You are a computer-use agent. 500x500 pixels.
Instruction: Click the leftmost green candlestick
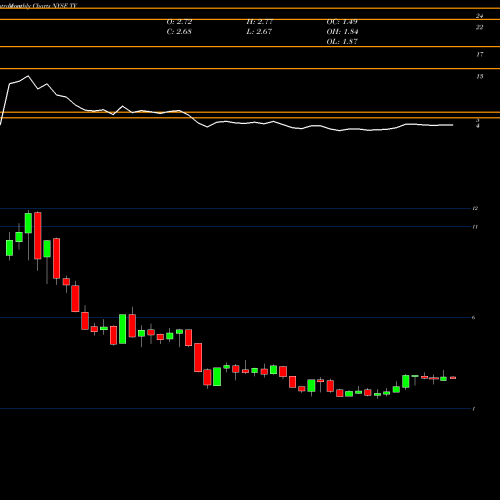click(x=9, y=248)
